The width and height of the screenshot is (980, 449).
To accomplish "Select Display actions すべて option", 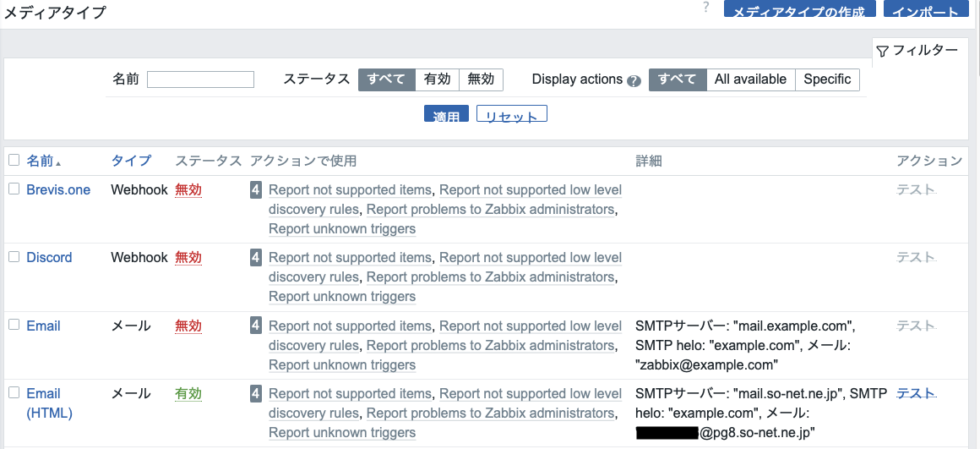I will 678,79.
